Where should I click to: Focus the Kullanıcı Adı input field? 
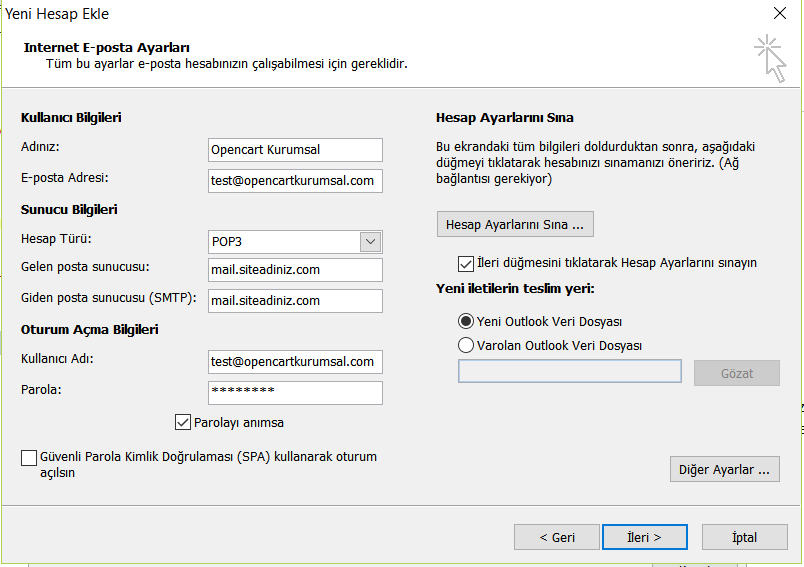point(295,361)
